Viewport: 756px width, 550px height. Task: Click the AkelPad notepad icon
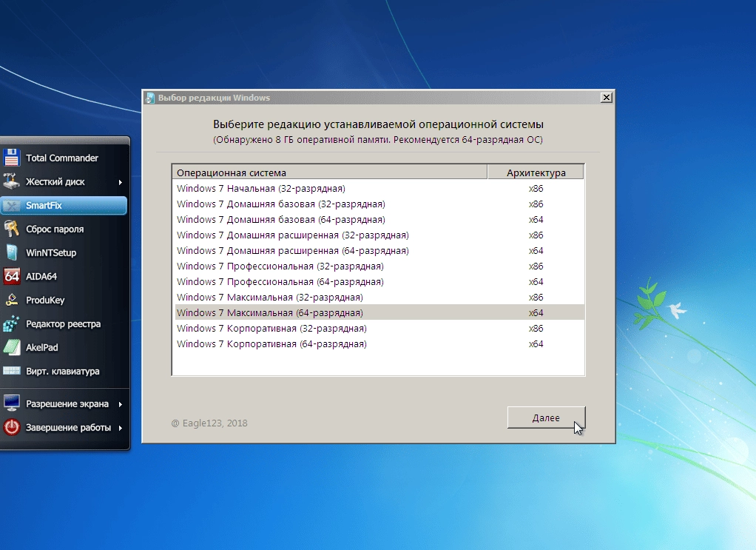coord(12,347)
